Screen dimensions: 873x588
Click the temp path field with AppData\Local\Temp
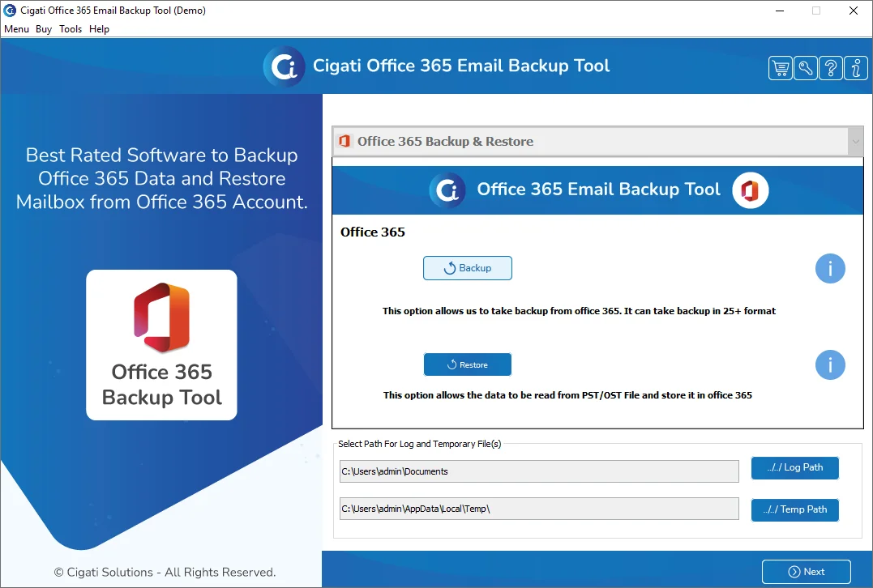click(x=539, y=509)
